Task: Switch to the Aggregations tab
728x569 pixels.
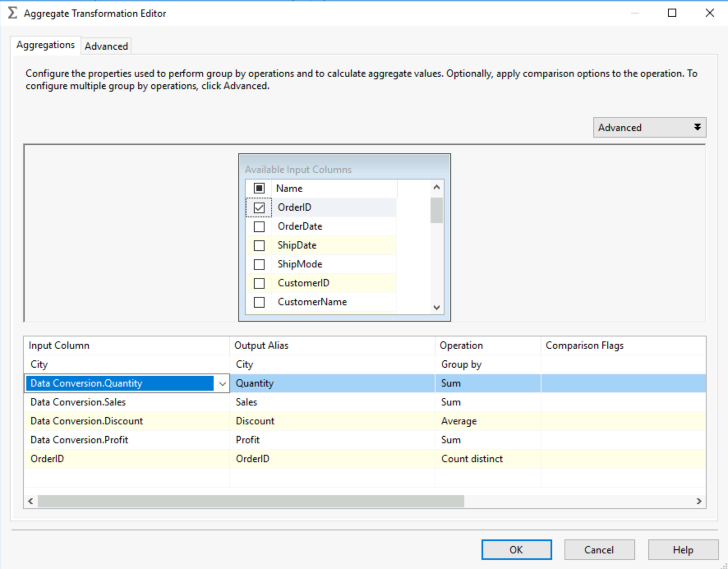Action: tap(46, 45)
